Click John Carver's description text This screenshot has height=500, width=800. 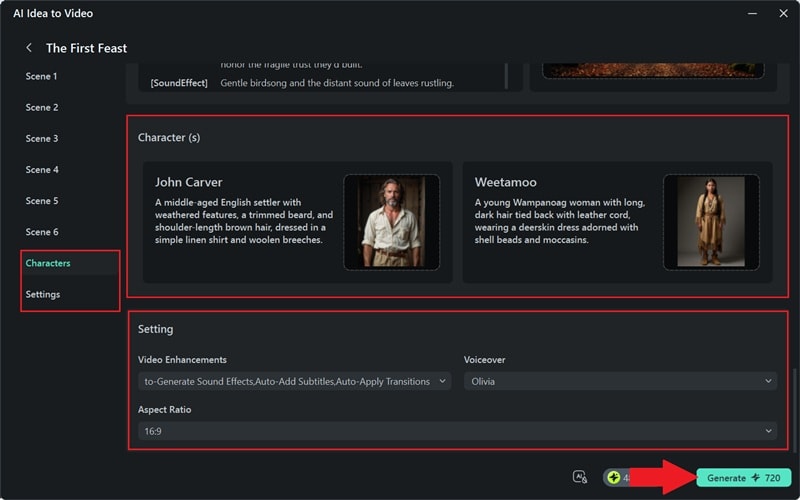244,221
